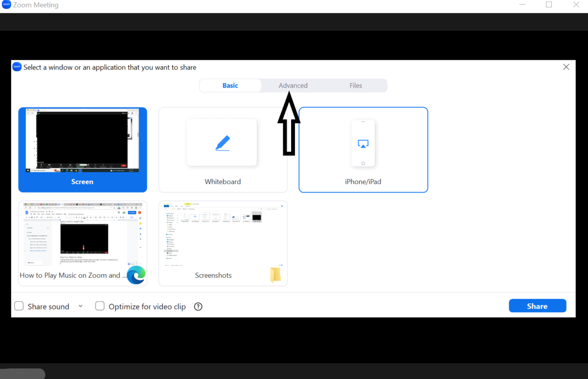Choose the Screen share option
The width and height of the screenshot is (588, 379).
point(82,150)
